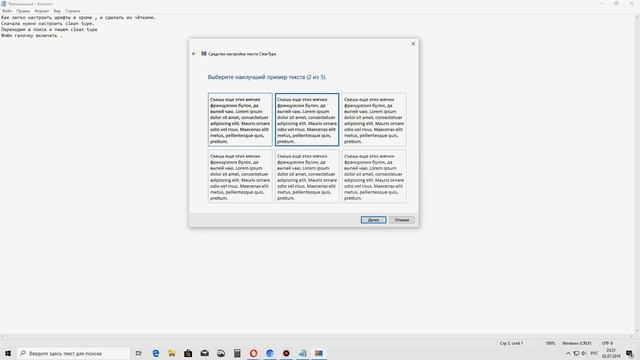The image size is (640, 360).
Task: Switch input language via РУС indicator
Action: point(594,353)
